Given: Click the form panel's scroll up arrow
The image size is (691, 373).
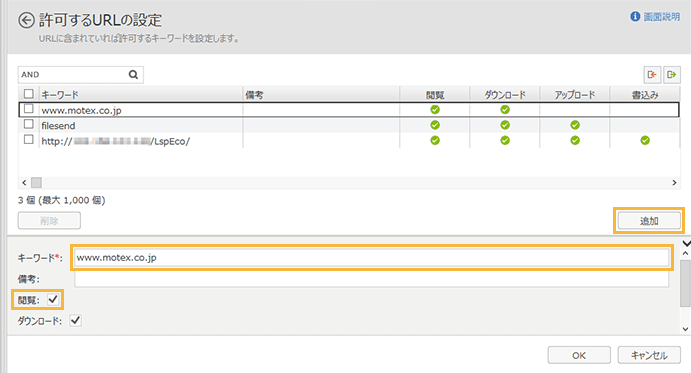Looking at the screenshot, I should point(685,254).
